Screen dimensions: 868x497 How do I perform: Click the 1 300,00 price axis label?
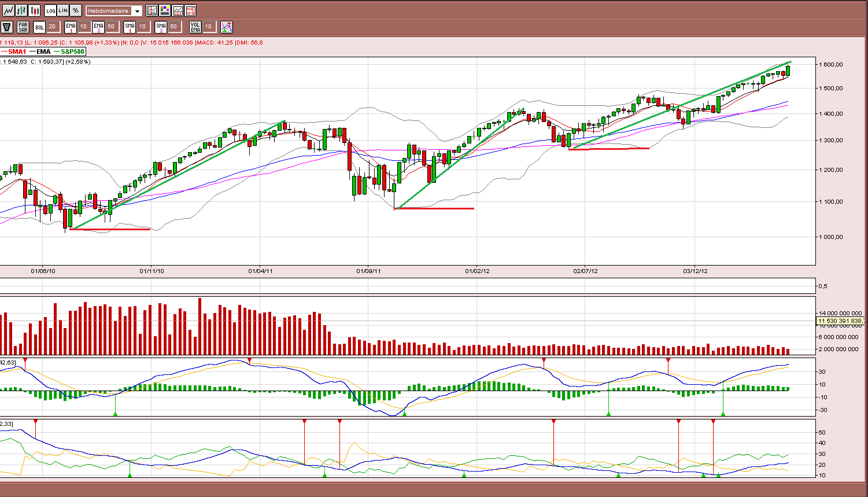831,141
